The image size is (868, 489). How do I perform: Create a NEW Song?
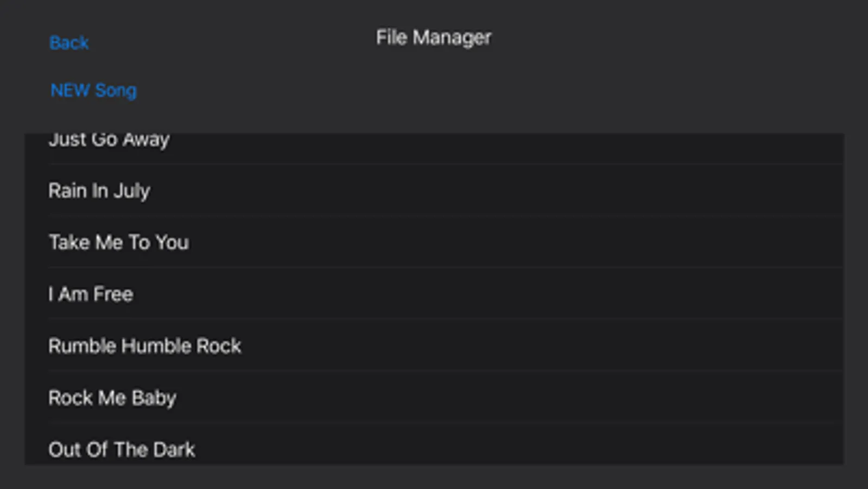click(x=93, y=90)
